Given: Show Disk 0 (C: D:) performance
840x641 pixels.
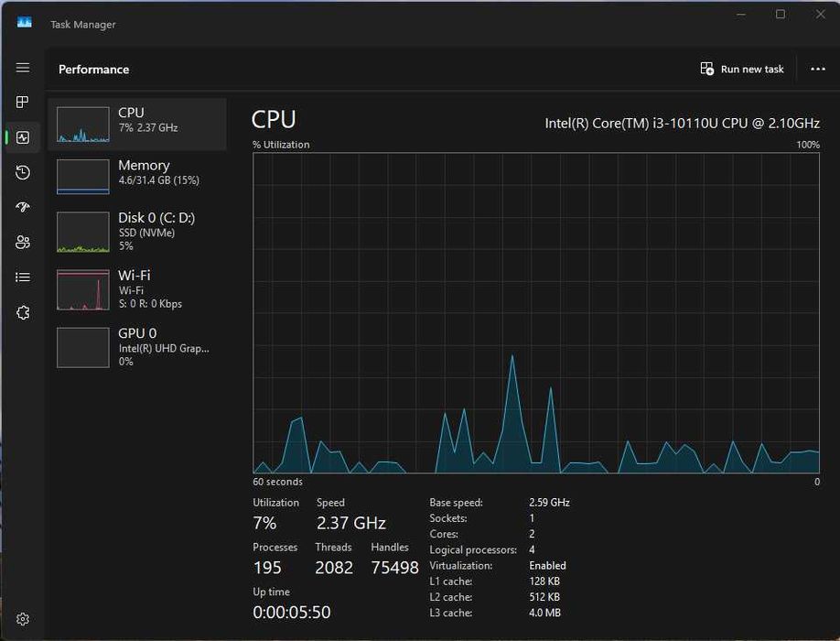Looking at the screenshot, I should 137,232.
